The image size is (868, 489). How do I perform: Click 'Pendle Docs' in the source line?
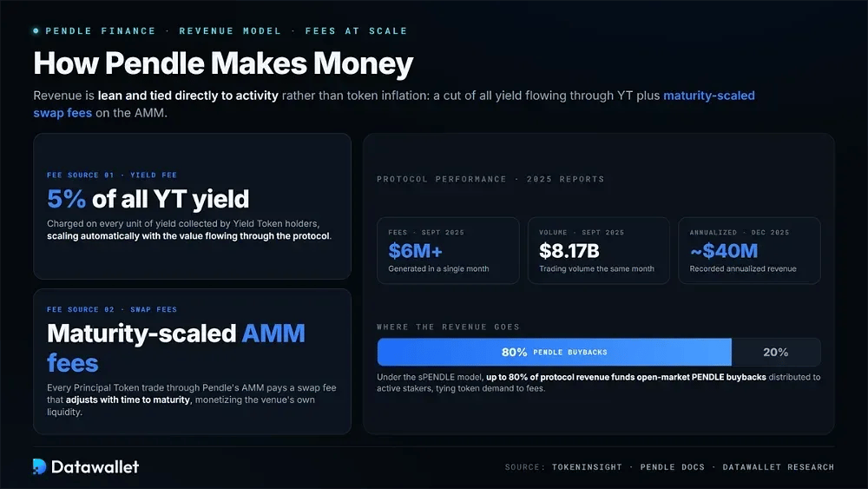(673, 467)
